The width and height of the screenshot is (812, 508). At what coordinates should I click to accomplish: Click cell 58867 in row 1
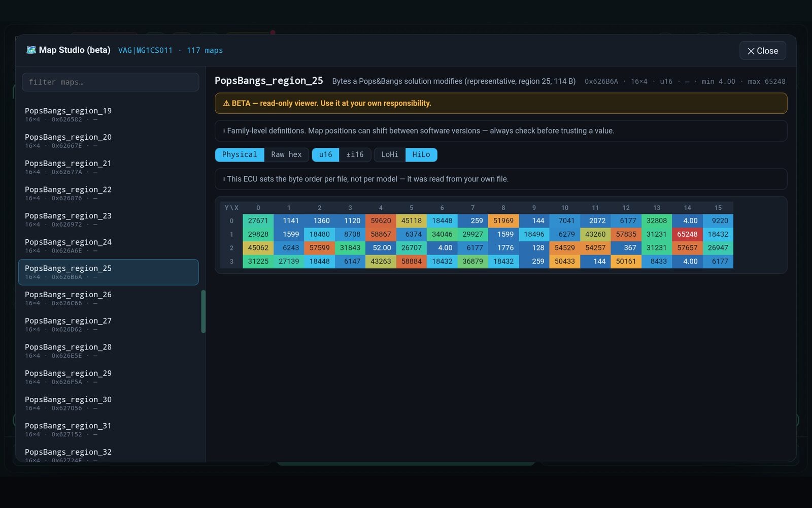[381, 234]
